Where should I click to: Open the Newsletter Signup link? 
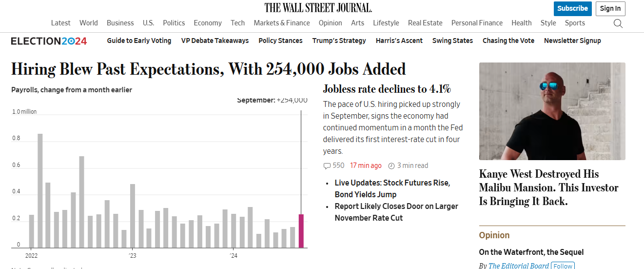572,41
